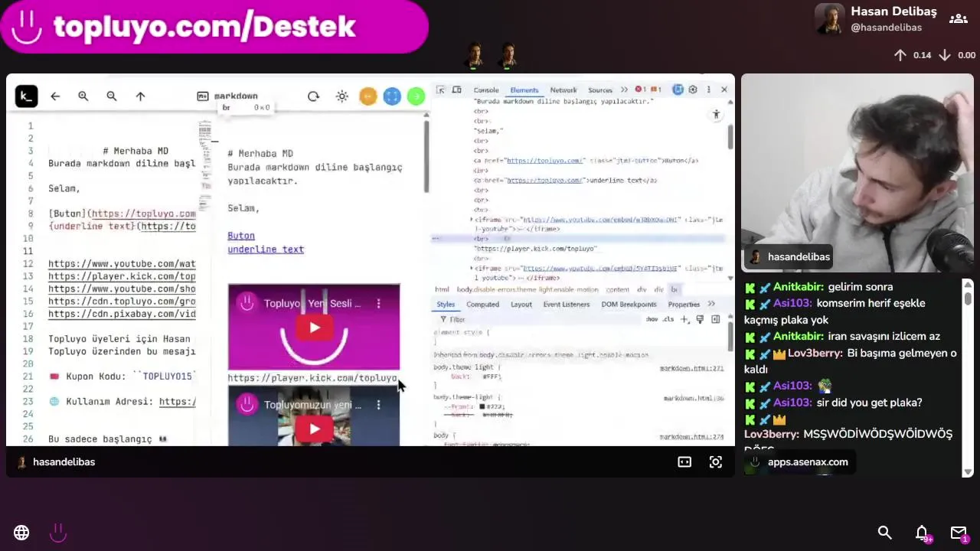The image size is (980, 551).
Task: Open the messages envelope icon
Action: coord(959,533)
